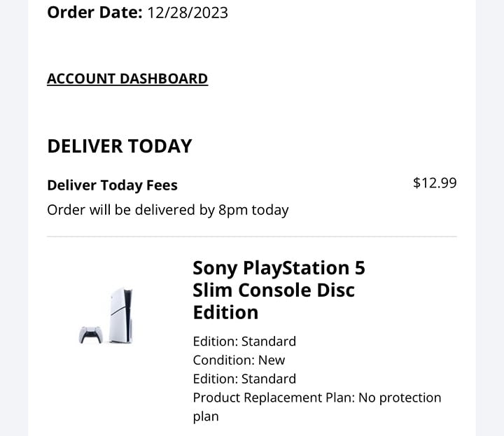The height and width of the screenshot is (436, 504).
Task: Click the $12.99 delivery fee amount
Action: tap(435, 183)
